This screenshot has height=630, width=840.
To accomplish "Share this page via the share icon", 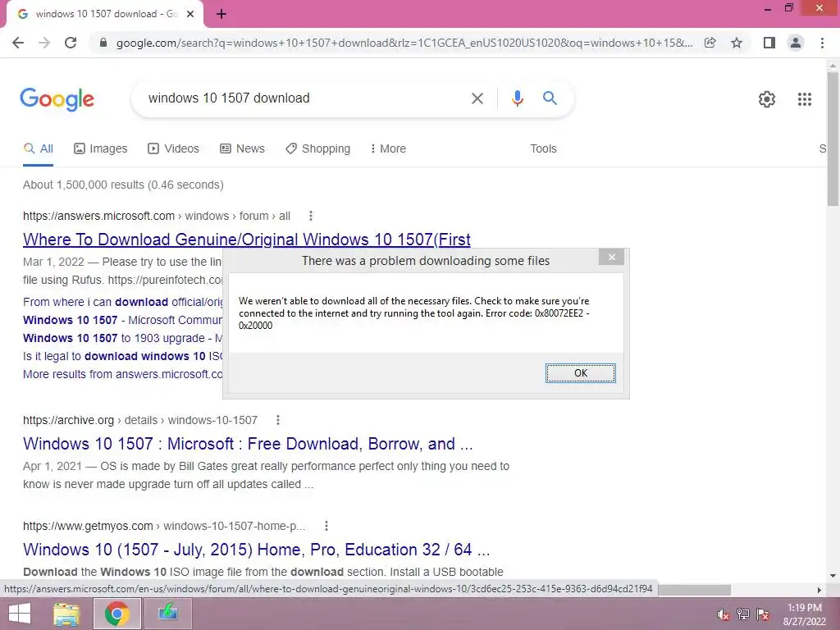I will (x=710, y=43).
